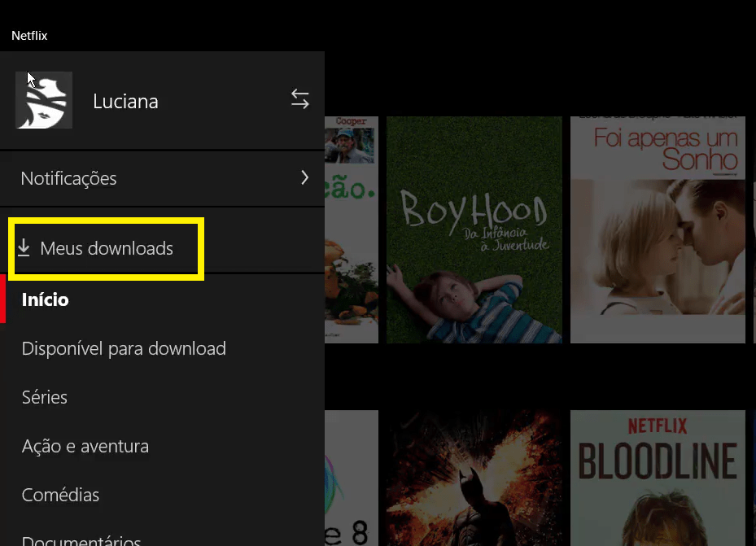Click the Luciana profile name
The image size is (756, 546).
125,101
